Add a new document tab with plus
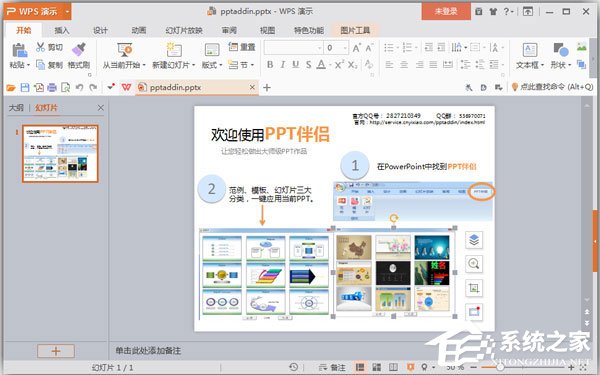This screenshot has width=600, height=375. [267, 88]
